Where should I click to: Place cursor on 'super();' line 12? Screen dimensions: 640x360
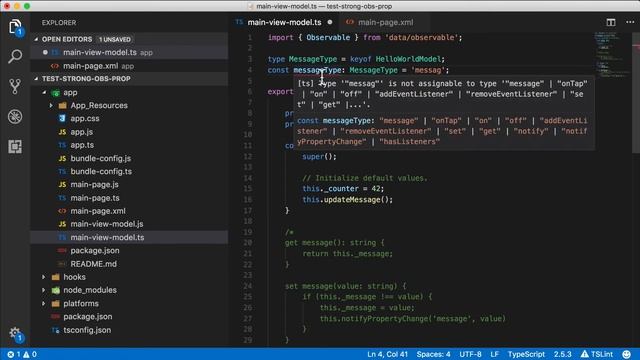[319, 157]
